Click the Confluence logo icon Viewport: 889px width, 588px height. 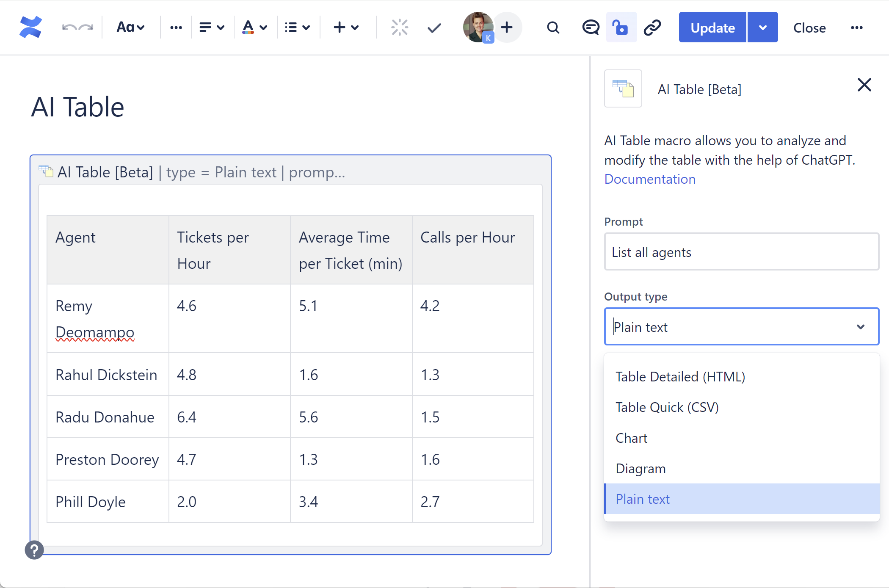coord(30,28)
